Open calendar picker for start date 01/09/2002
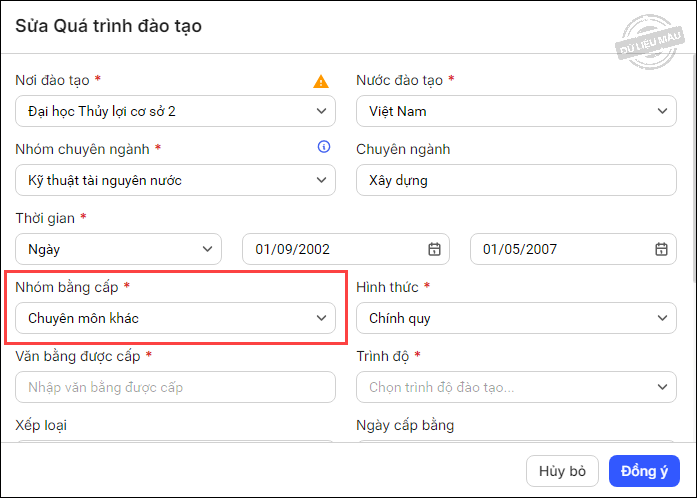This screenshot has height=498, width=697. (434, 249)
